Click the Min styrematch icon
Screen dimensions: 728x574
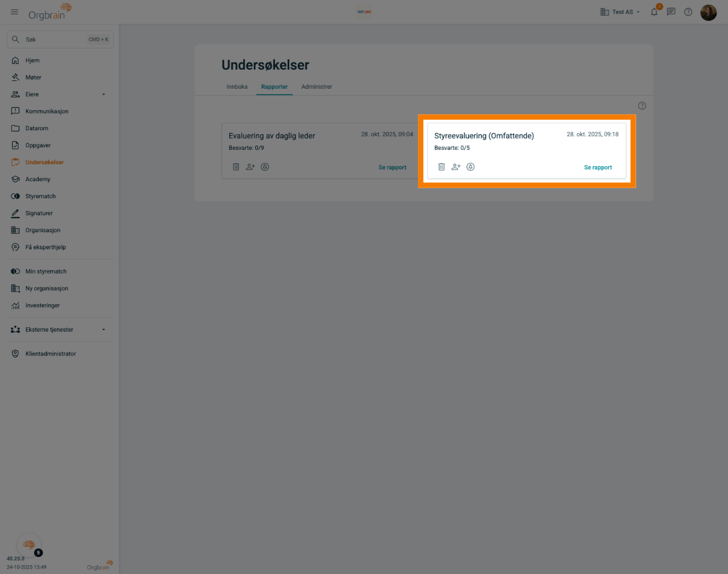coord(15,272)
